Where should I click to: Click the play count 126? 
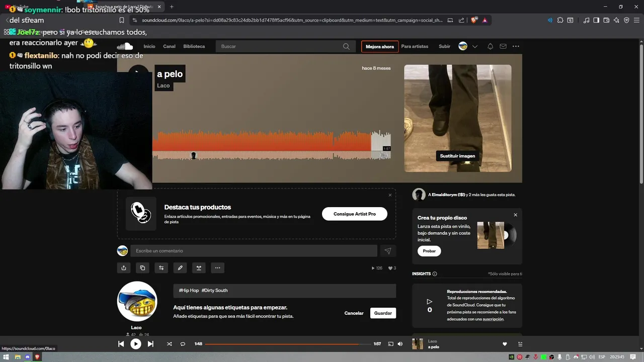[x=377, y=268]
